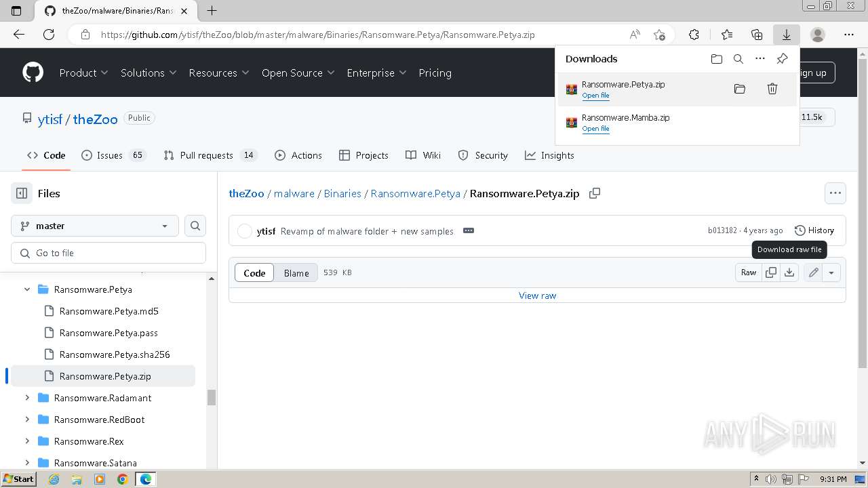Open the file options three-dot menu
Viewport: 868px width, 488px height.
click(835, 193)
